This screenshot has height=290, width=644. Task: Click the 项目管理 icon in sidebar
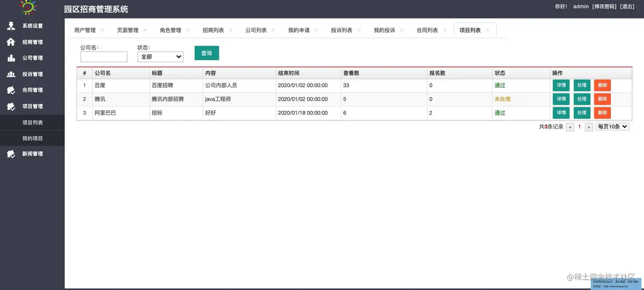(11, 106)
